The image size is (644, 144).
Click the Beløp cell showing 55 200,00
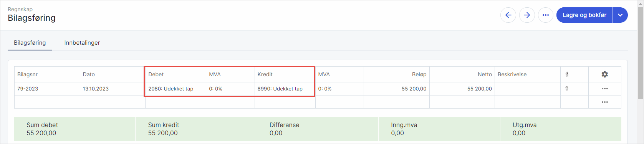[x=397, y=89]
